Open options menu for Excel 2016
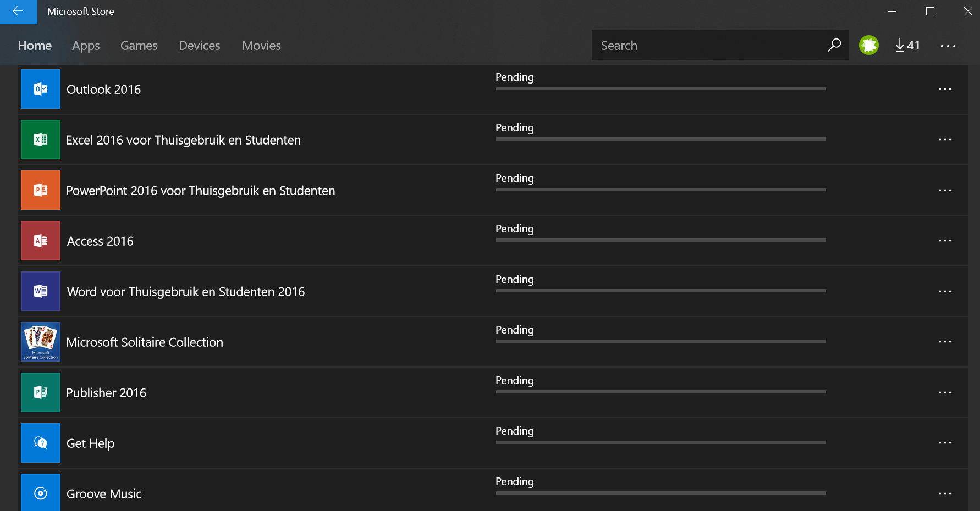 (945, 140)
